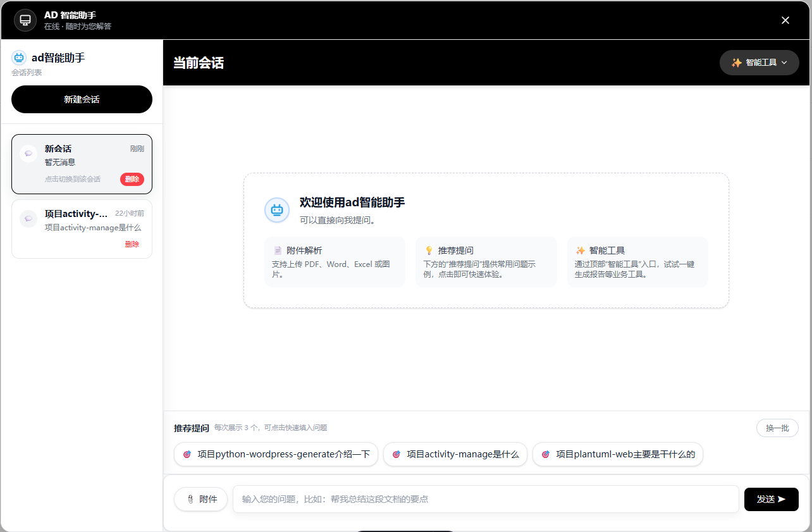Delete the 项目activity conversation
This screenshot has width=812, height=532.
[x=132, y=244]
